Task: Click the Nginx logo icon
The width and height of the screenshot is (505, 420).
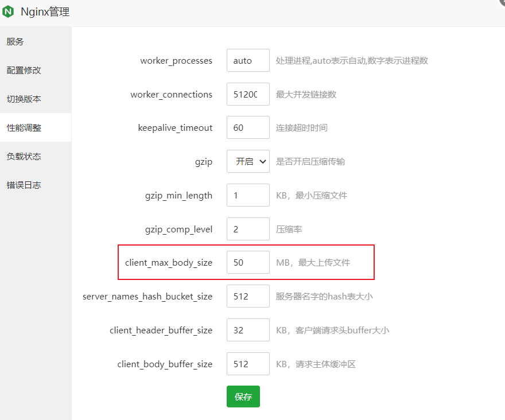Action: (x=8, y=11)
